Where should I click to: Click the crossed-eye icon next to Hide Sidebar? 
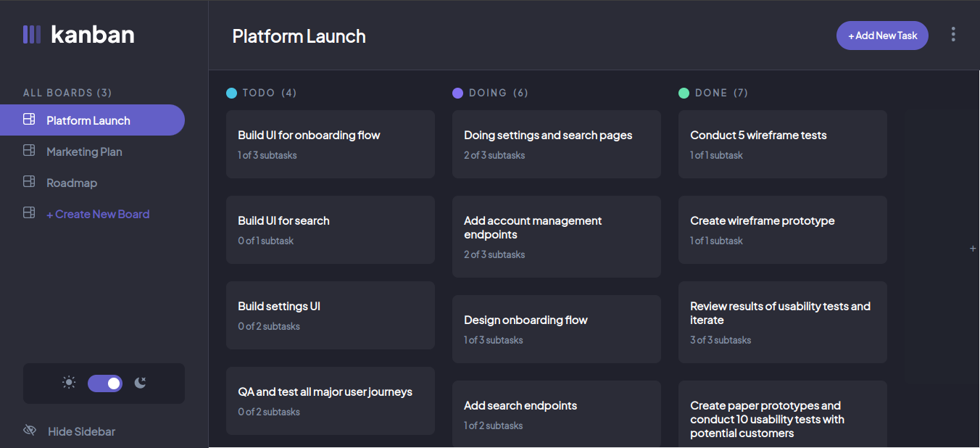(30, 431)
